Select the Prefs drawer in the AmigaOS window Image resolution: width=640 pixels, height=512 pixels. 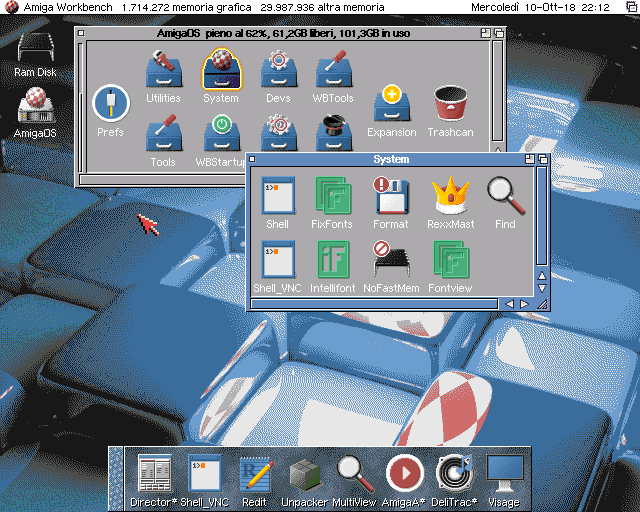110,105
